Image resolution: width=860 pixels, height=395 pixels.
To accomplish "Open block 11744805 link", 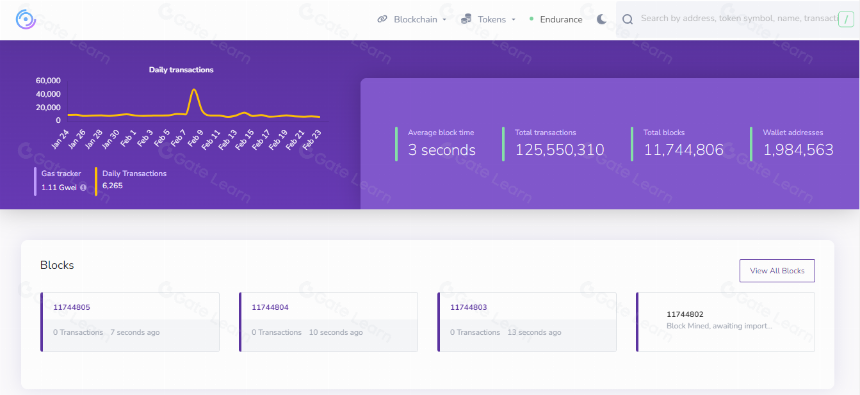I will (72, 307).
